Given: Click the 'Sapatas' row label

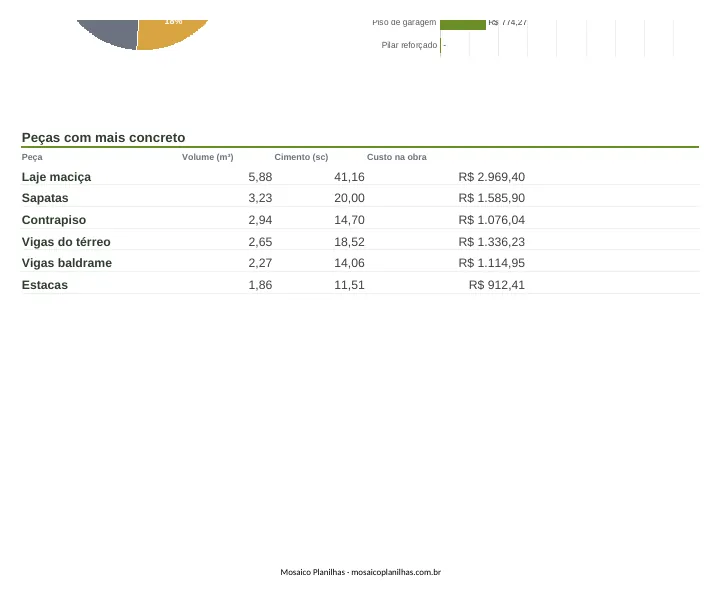Looking at the screenshot, I should (45, 198).
